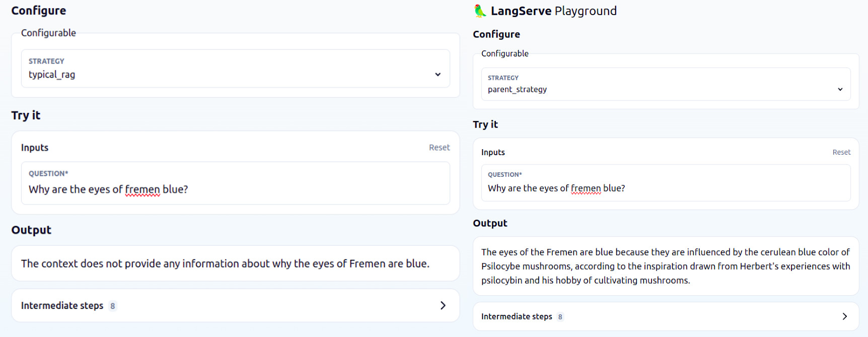The width and height of the screenshot is (868, 337).
Task: Click the step count badge under Psilocybe output
Action: point(560,317)
